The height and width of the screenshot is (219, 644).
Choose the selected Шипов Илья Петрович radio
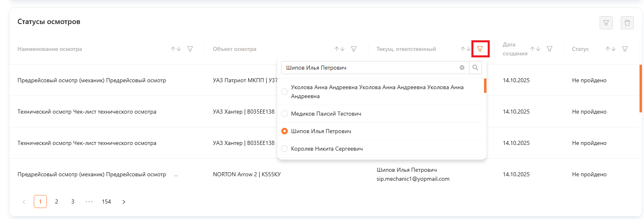(285, 131)
